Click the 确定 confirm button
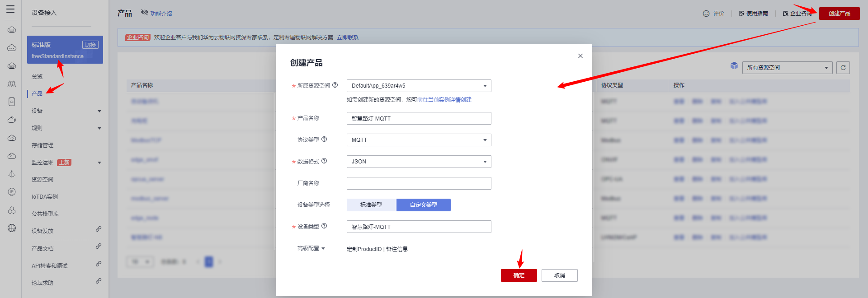This screenshot has width=868, height=298. [x=519, y=275]
